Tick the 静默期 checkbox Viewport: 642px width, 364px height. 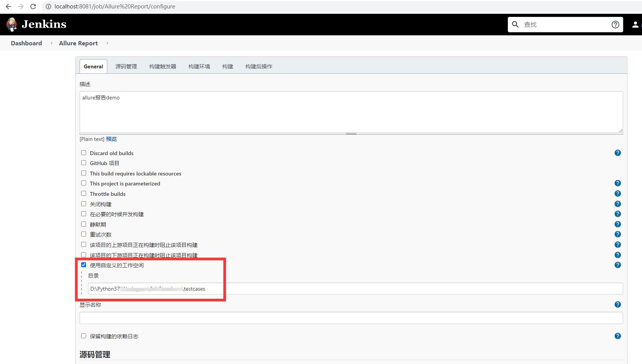pos(83,224)
